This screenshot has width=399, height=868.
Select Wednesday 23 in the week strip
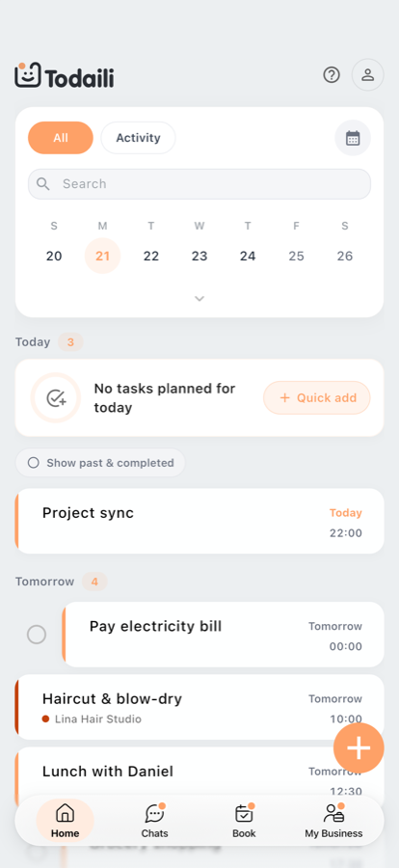point(199,256)
